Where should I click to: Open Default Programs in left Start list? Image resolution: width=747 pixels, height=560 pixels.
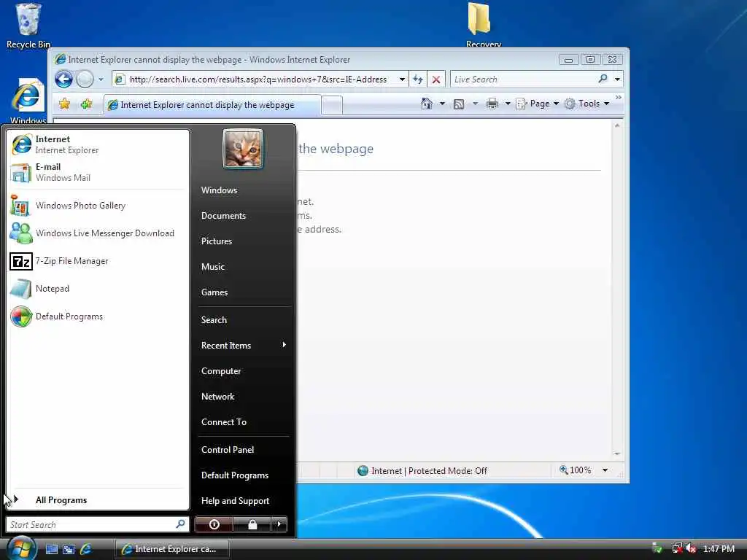[x=98, y=316]
